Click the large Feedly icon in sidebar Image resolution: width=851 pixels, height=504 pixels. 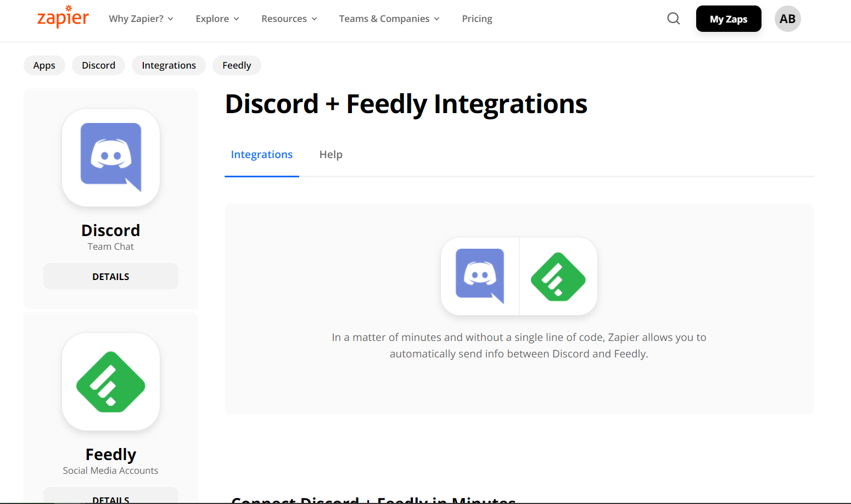(x=111, y=382)
